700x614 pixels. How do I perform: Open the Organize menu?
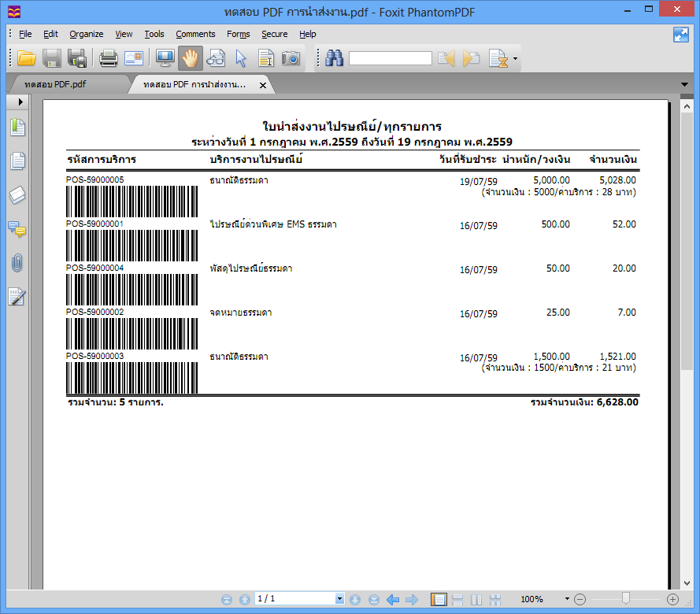[86, 34]
